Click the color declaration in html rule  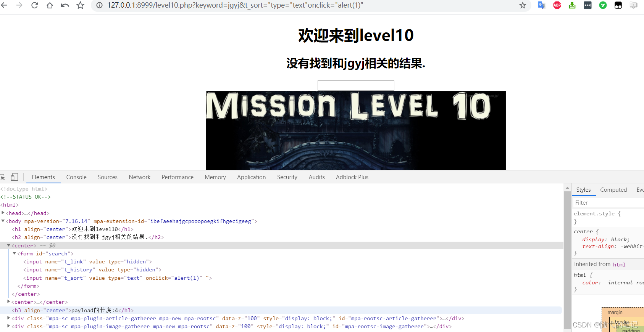tap(613, 282)
